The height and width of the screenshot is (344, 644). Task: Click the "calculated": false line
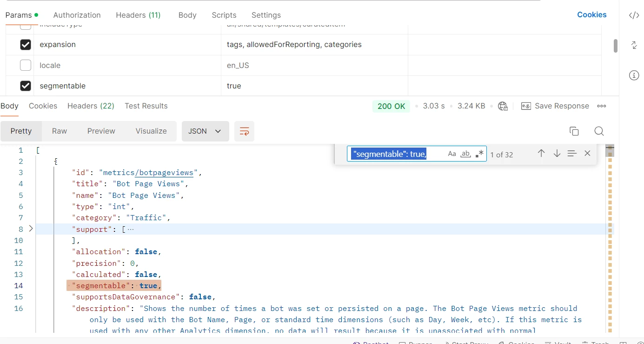116,275
